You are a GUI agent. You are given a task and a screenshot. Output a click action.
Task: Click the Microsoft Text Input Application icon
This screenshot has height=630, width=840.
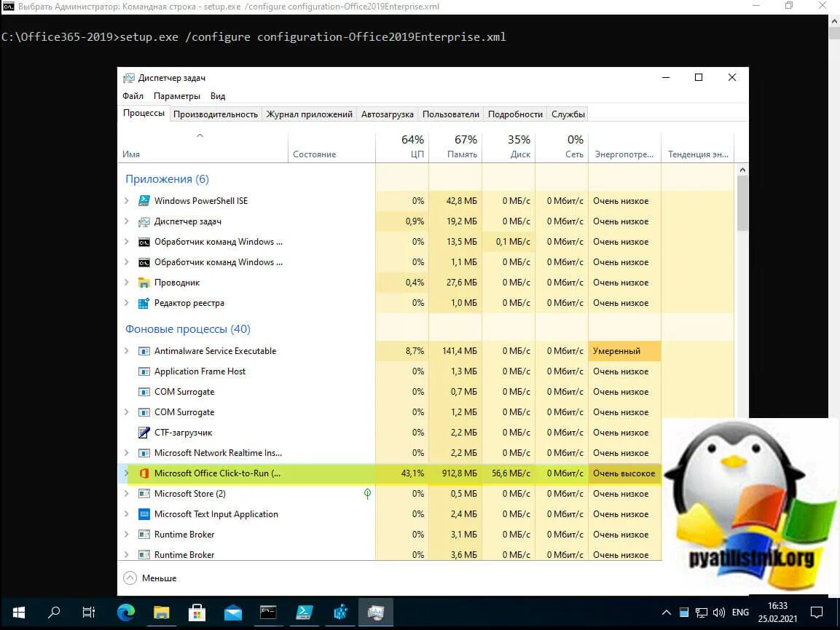(x=144, y=514)
